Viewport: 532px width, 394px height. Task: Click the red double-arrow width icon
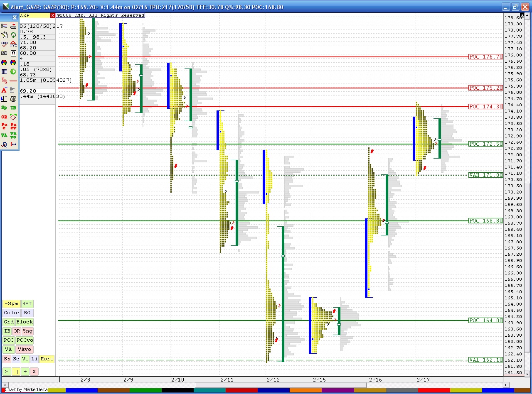13,144
